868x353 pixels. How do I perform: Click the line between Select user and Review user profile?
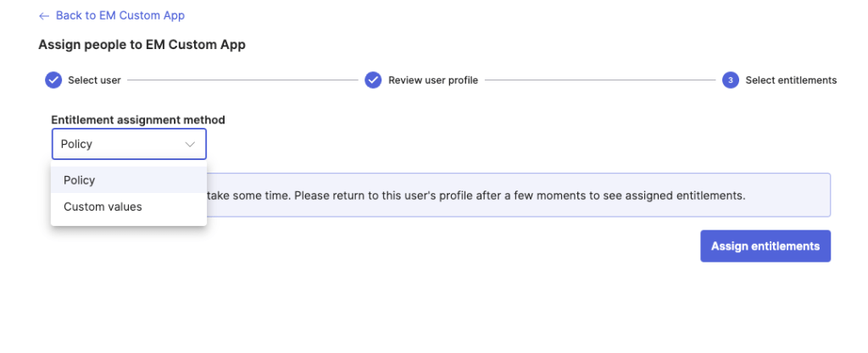click(242, 80)
